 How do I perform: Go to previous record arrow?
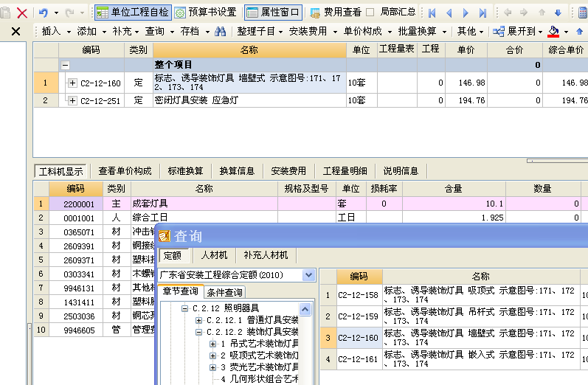pyautogui.click(x=449, y=13)
